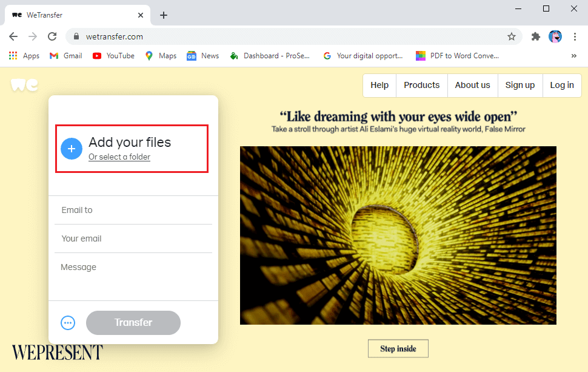Image resolution: width=588 pixels, height=372 pixels.
Task: Select the WeTransfer browser tab
Action: pyautogui.click(x=78, y=15)
